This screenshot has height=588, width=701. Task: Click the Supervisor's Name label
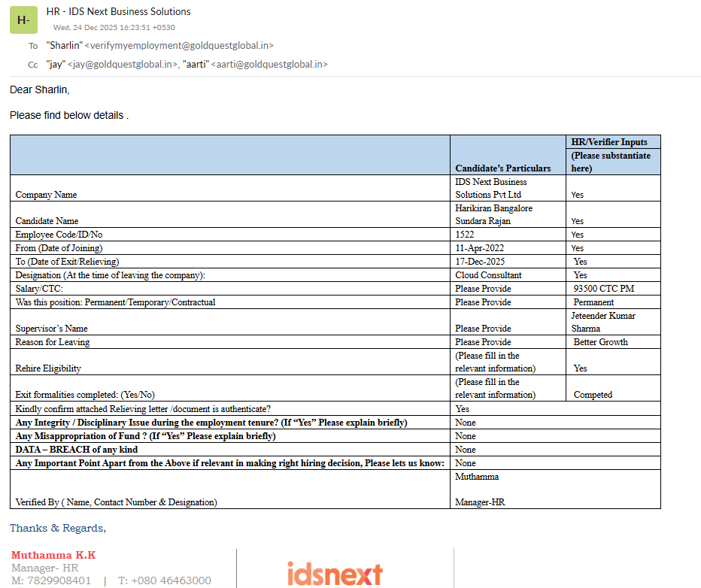[x=51, y=329]
